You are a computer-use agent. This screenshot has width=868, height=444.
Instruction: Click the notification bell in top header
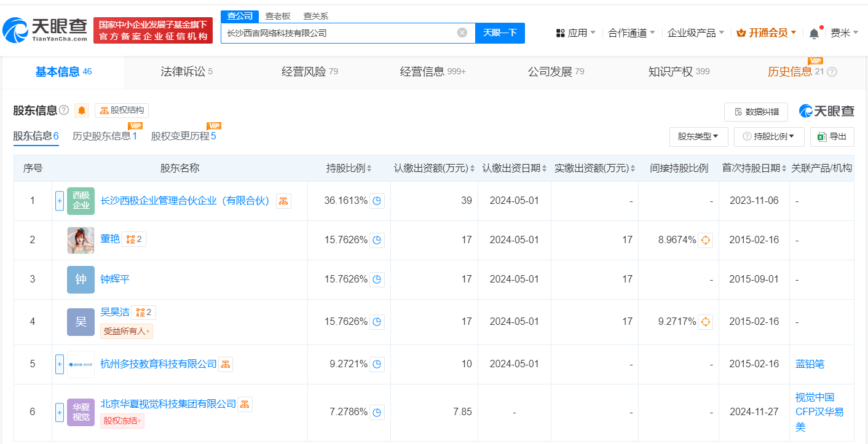pos(815,33)
